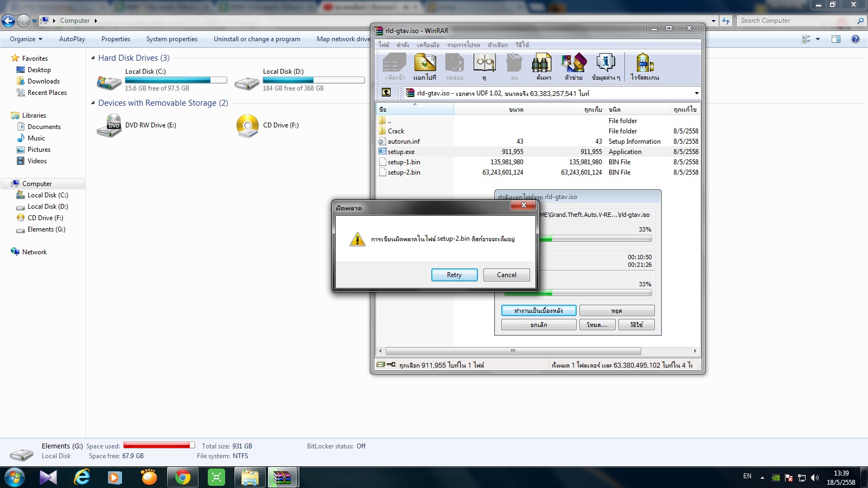Viewport: 868px width, 488px height.
Task: Open WinRAR's รายการโปรด (Favorites) menu
Action: coord(463,45)
